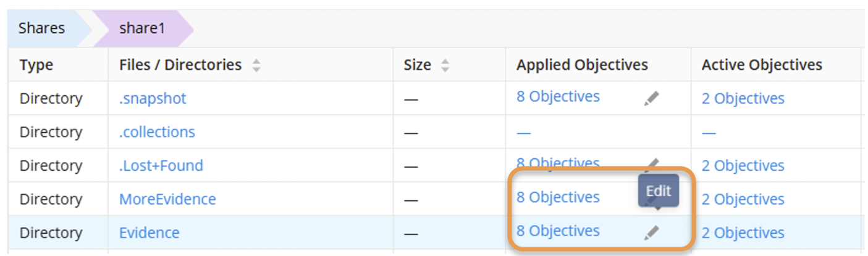The width and height of the screenshot is (868, 256).
Task: Open the .snapshot directory
Action: [153, 98]
